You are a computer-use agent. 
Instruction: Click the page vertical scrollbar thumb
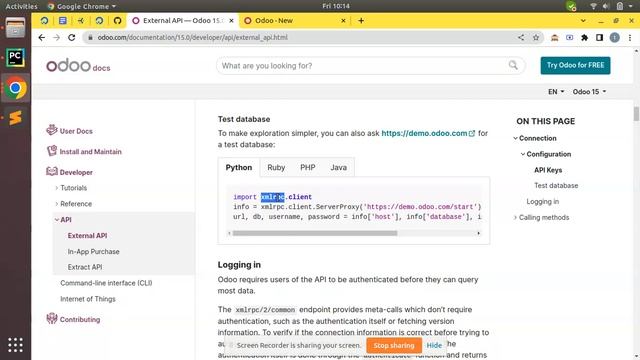coord(636,113)
